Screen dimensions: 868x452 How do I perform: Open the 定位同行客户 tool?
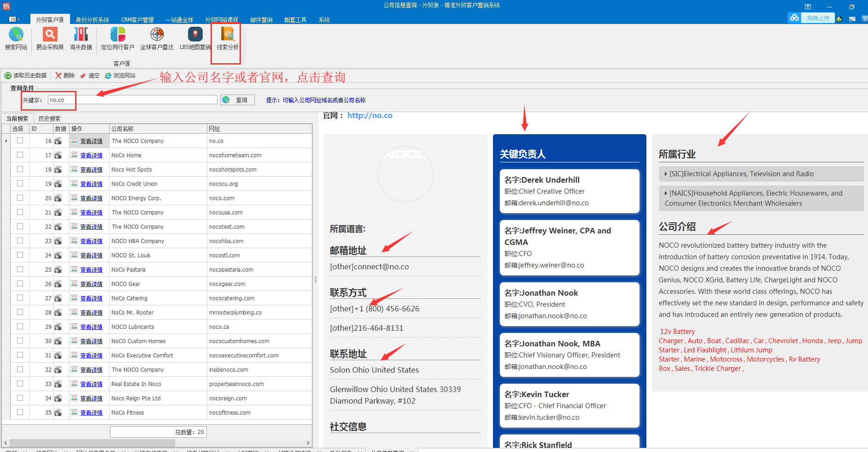click(x=117, y=39)
